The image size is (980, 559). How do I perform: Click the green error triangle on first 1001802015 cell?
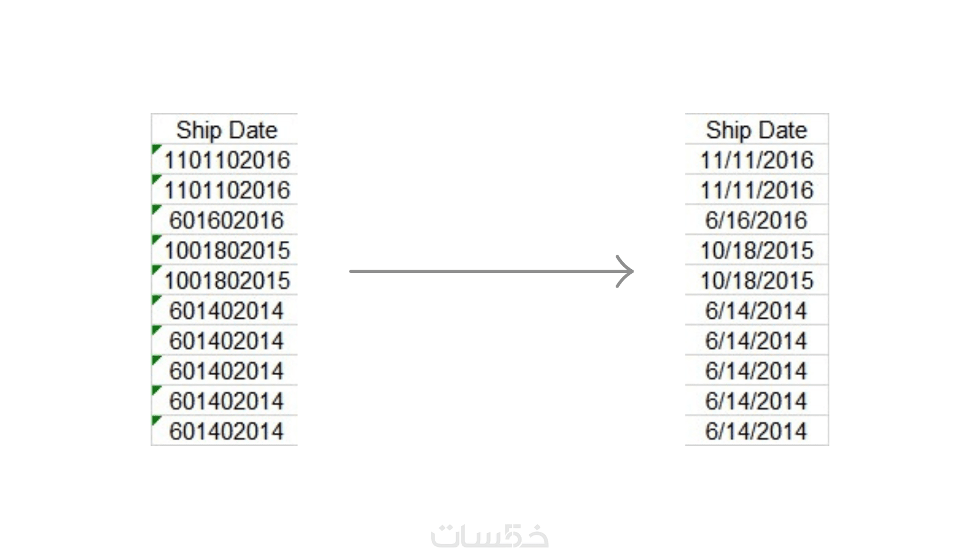coord(156,239)
